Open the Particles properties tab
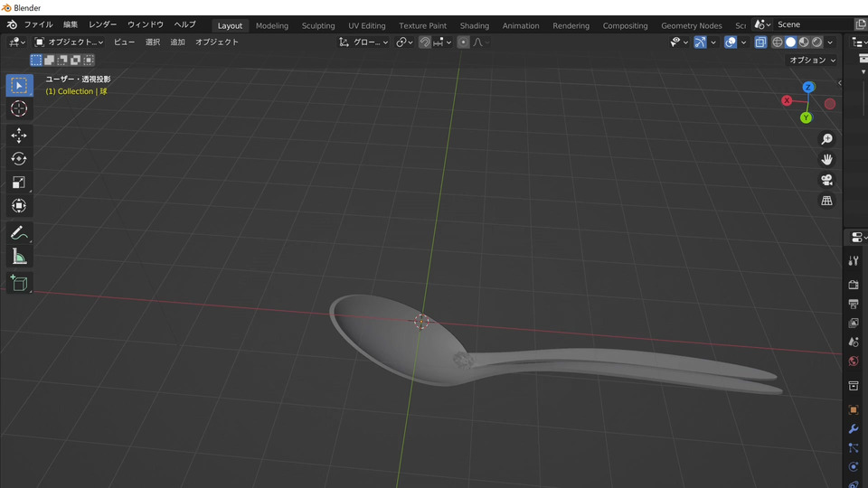868x488 pixels. (854, 447)
